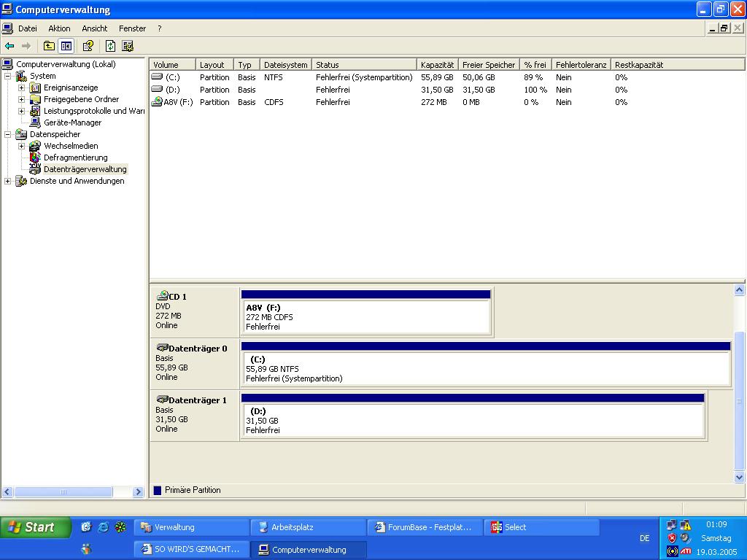Click the rightmost toolbar settings list icon
Image resolution: width=747 pixels, height=560 pixels.
[127, 46]
